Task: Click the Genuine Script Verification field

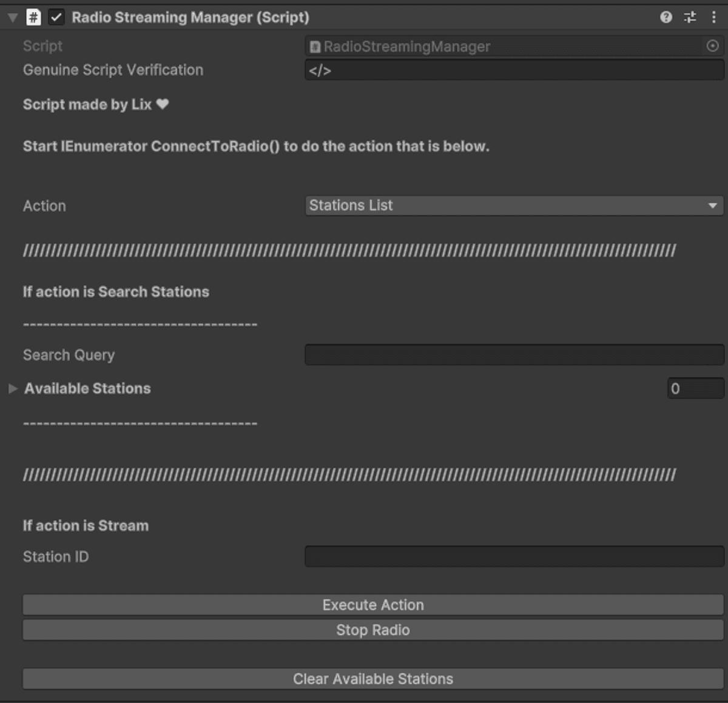Action: coord(514,70)
